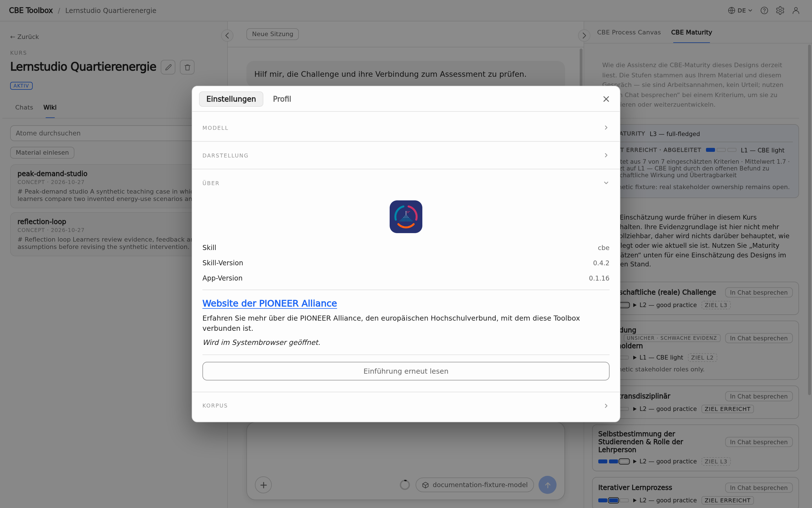812x508 pixels.
Task: Open the DE language dropdown
Action: [x=740, y=10]
